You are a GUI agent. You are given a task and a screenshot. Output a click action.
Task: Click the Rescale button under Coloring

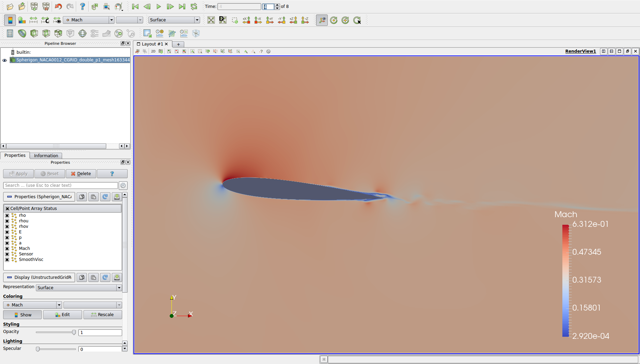pyautogui.click(x=102, y=315)
